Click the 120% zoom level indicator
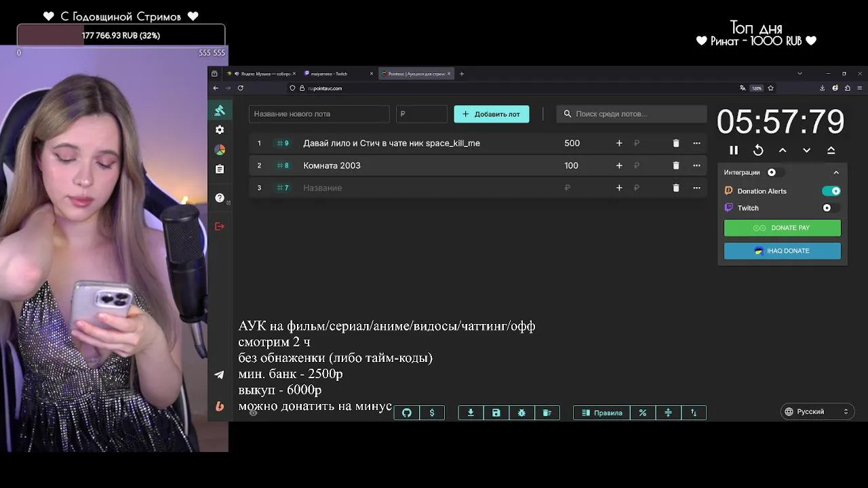The width and height of the screenshot is (868, 488). [x=757, y=88]
